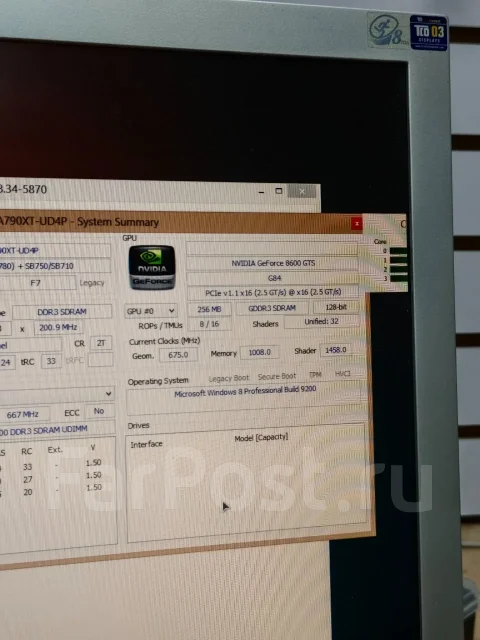Click the 667 MHz module speed field
480x640 pixels.
pyautogui.click(x=24, y=414)
